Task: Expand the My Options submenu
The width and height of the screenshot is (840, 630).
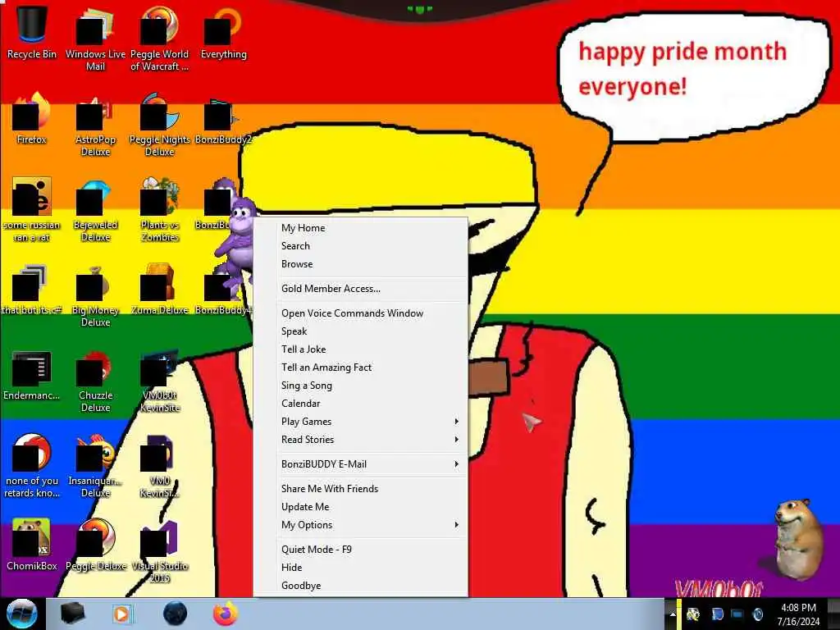Action: point(361,525)
